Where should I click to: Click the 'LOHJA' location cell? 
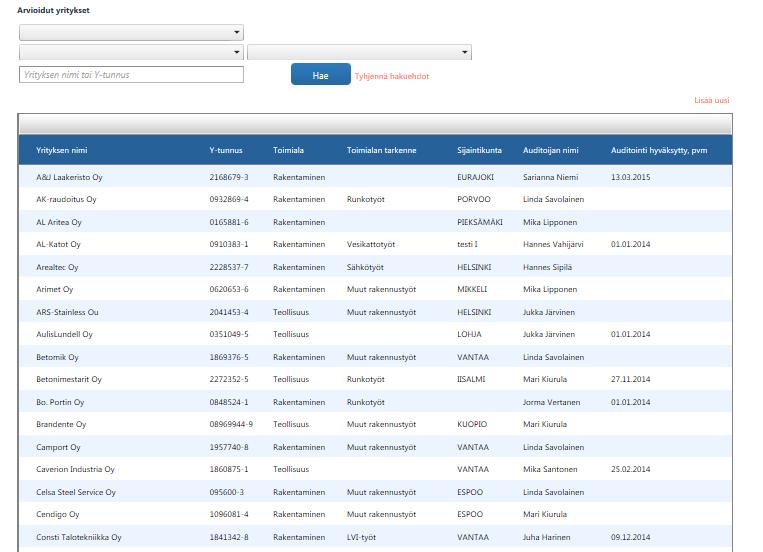point(469,334)
